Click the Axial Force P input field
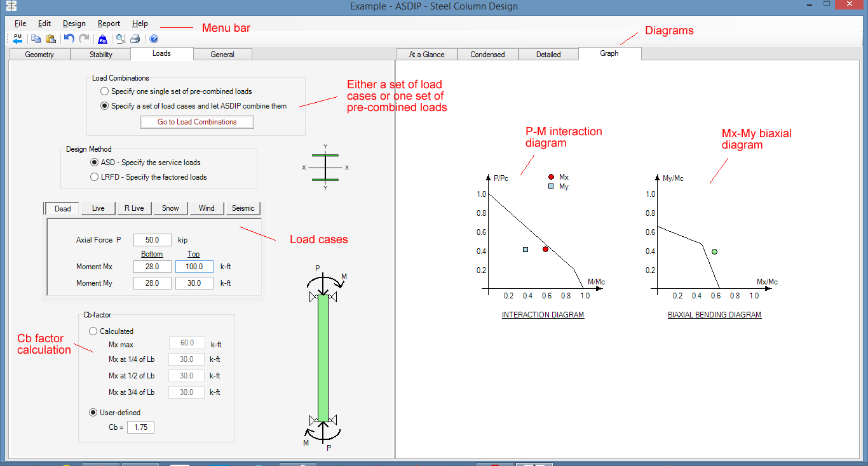 [x=153, y=240]
